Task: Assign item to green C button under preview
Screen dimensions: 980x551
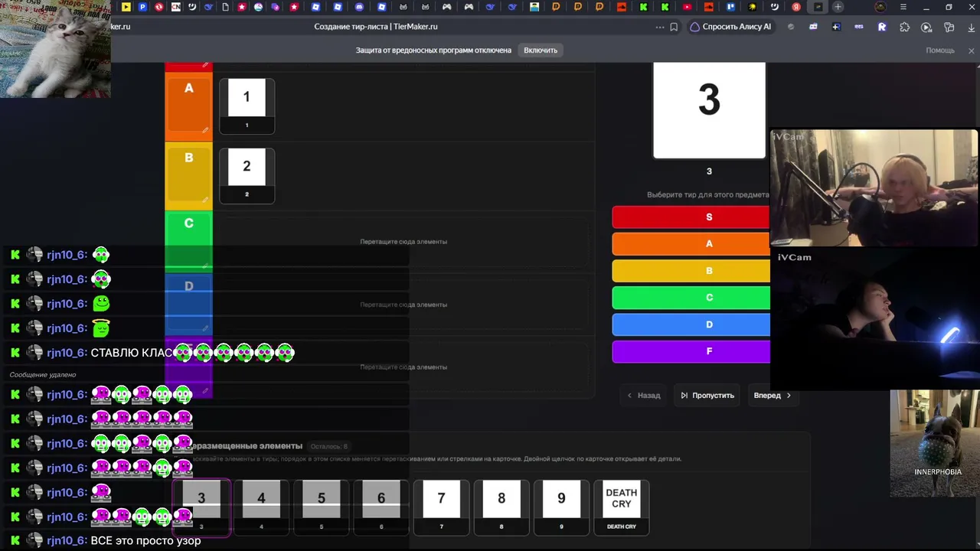Action: [691, 298]
